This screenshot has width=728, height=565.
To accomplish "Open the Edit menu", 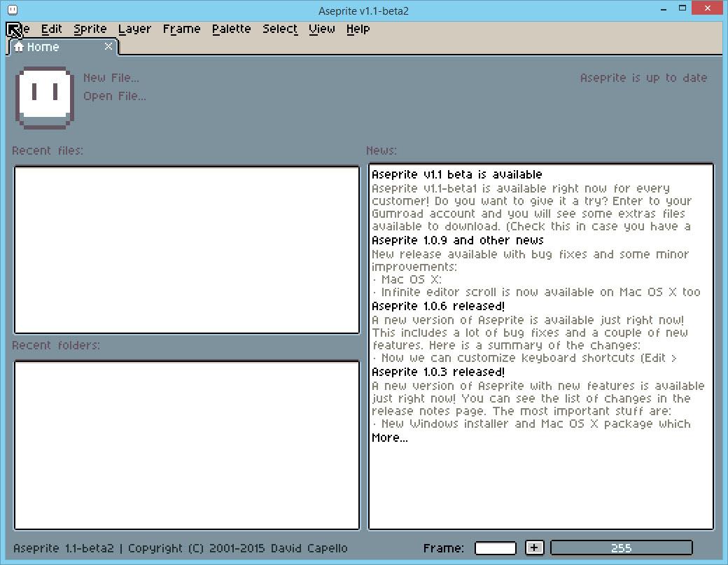I will [52, 29].
